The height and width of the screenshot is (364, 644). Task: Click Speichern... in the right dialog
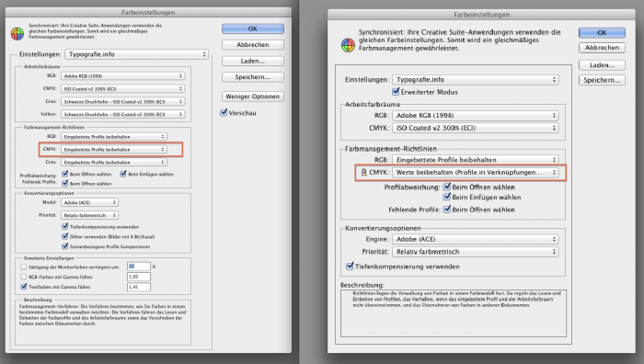point(602,80)
